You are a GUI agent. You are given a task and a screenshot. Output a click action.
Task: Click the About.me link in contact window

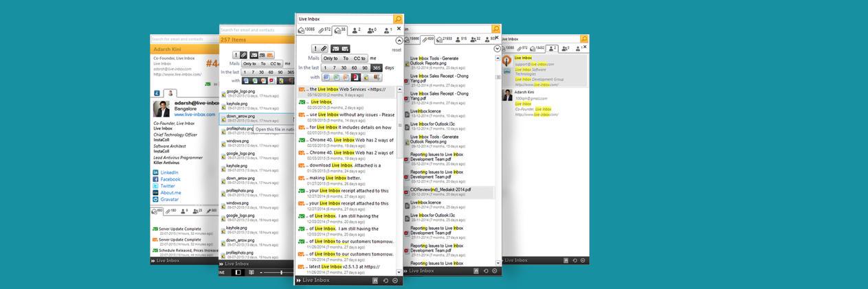[x=170, y=193]
